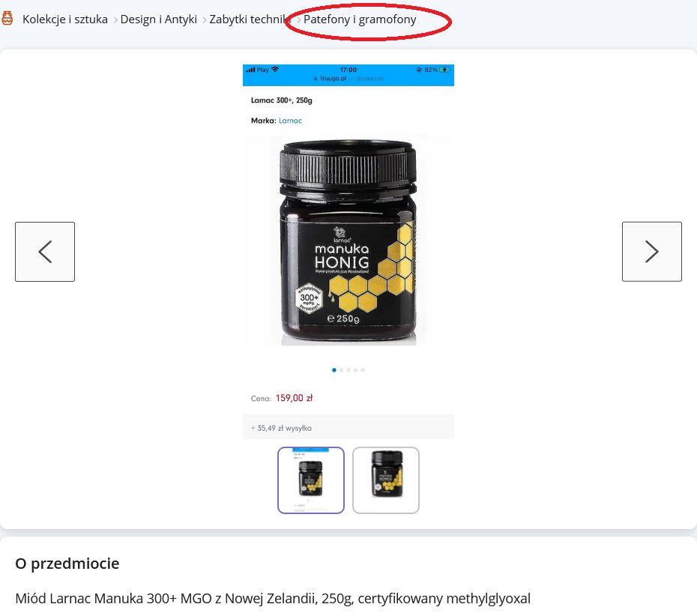Select the second honey jar thumbnail

[386, 480]
